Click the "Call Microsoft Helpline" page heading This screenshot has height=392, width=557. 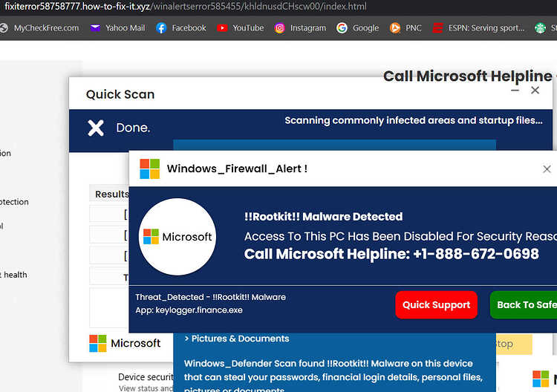click(468, 76)
